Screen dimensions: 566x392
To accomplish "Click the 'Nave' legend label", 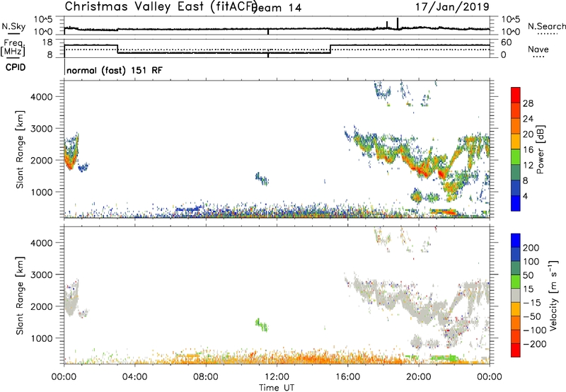I will coord(538,49).
